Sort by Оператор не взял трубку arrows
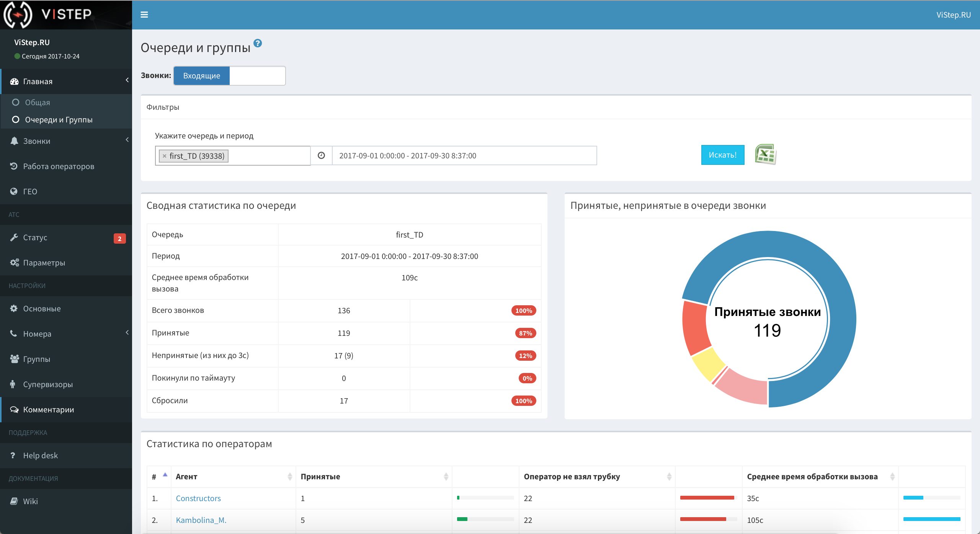The width and height of the screenshot is (980, 534). [669, 477]
